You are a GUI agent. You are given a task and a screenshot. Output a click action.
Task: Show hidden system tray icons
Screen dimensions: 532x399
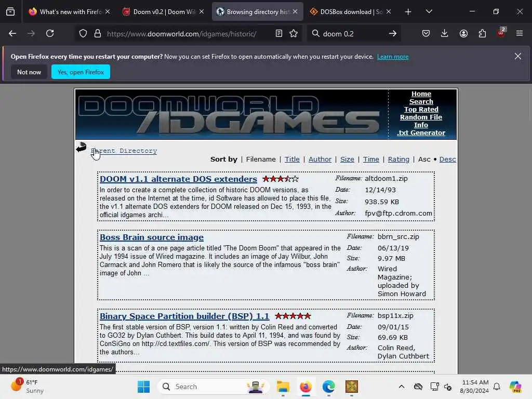402,387
